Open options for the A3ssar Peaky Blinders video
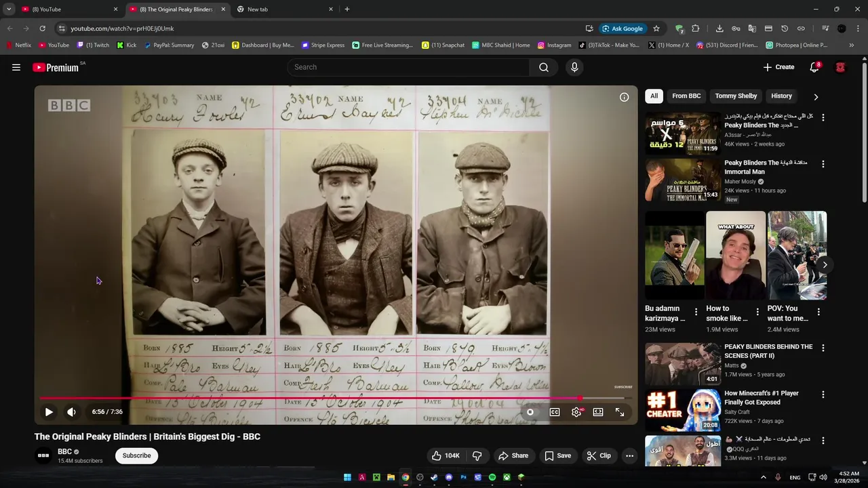 [x=823, y=117]
